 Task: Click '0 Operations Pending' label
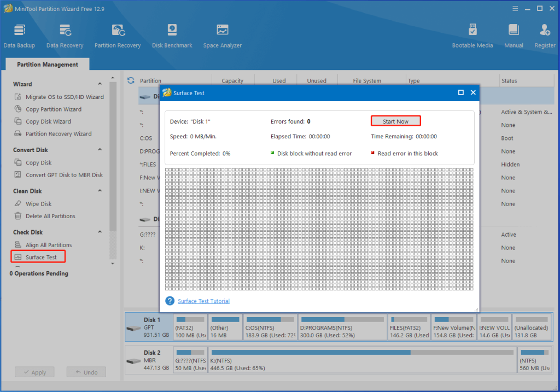[x=39, y=273]
